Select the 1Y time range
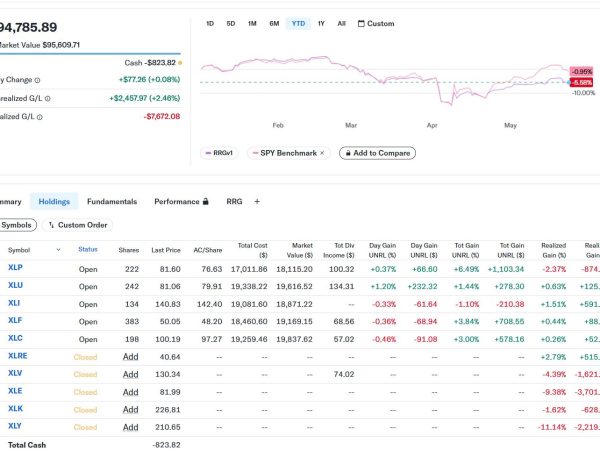Screen dimensions: 600x450 point(321,24)
